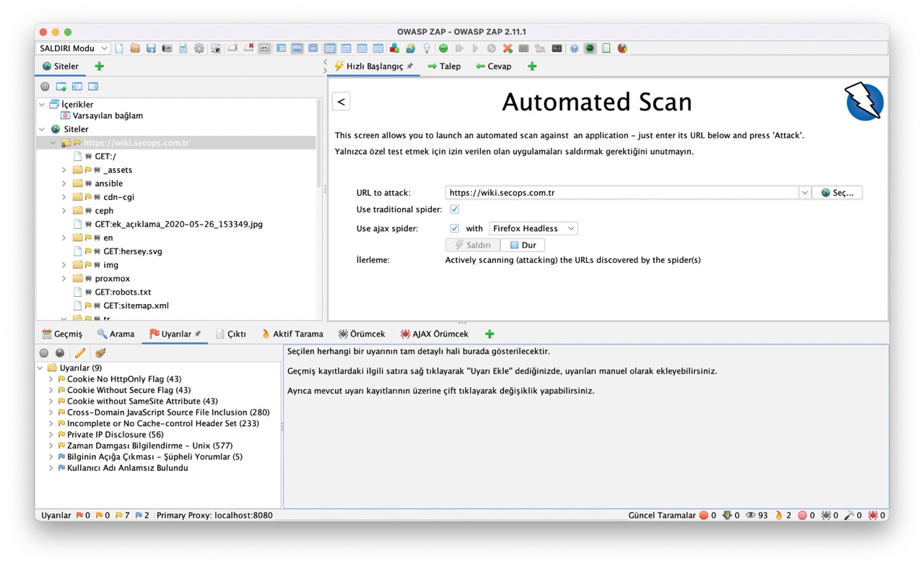Open the URL to attack dropdown arrow
924x567 pixels.
(x=805, y=193)
